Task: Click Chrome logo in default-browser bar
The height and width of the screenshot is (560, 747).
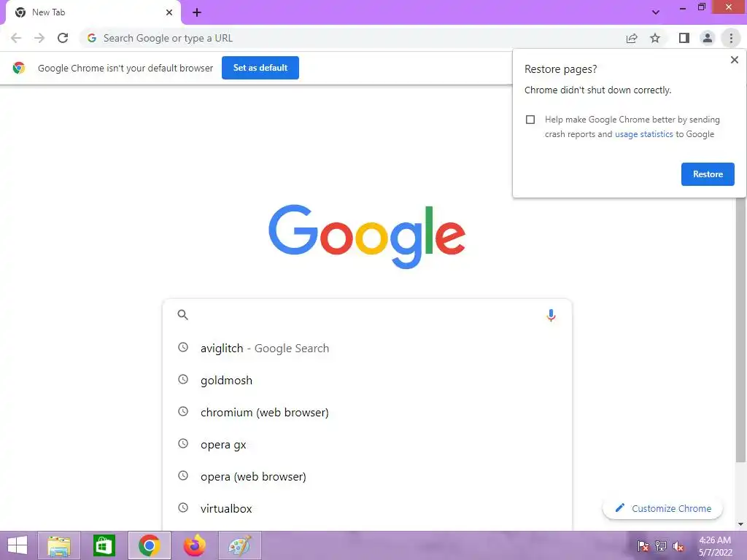Action: (x=19, y=68)
